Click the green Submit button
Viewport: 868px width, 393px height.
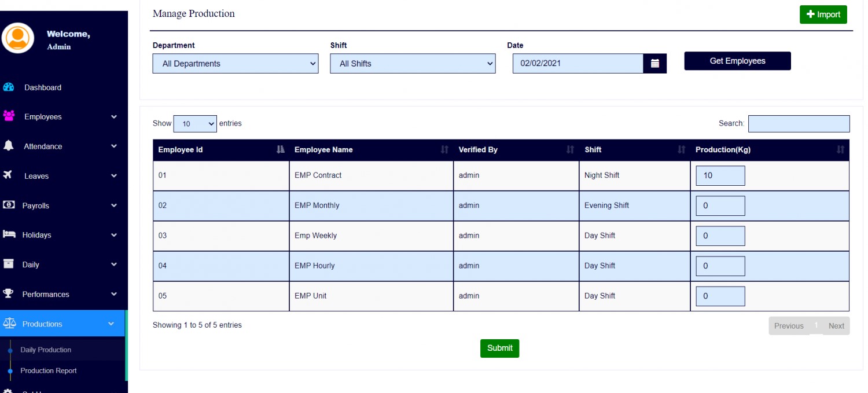coord(499,348)
